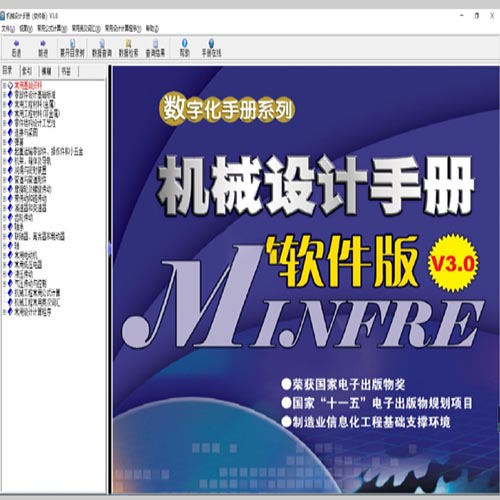Expand the 液压传动 tree node
Image resolution: width=500 pixels, height=500 pixels.
4,274
